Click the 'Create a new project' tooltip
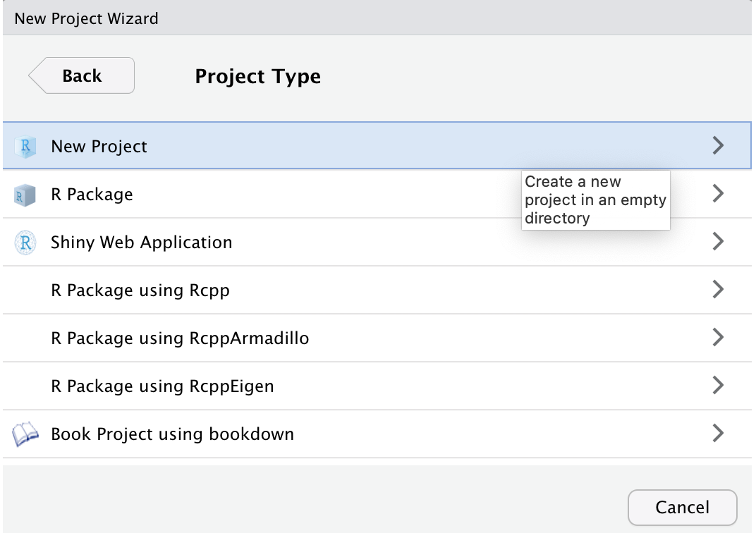Image resolution: width=756 pixels, height=533 pixels. coord(595,200)
